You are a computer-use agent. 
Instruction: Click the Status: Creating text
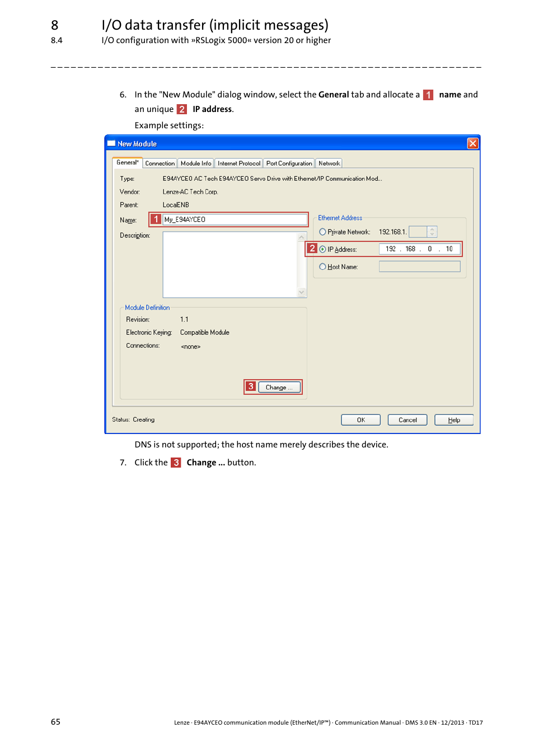click(133, 419)
